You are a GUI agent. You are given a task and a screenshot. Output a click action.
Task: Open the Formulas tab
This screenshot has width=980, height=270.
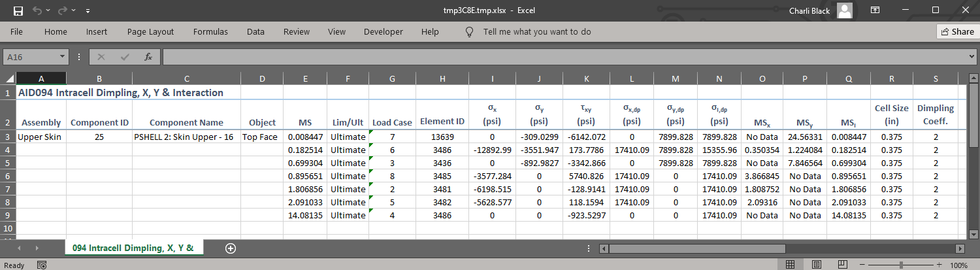210,31
